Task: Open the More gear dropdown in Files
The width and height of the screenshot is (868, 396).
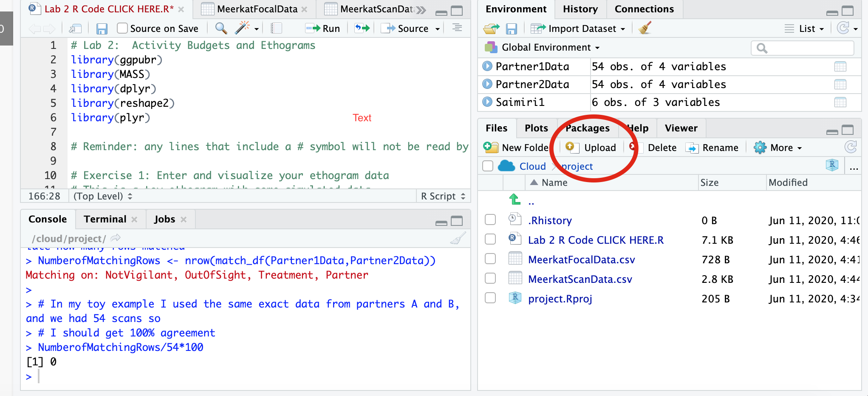Action: tap(778, 148)
